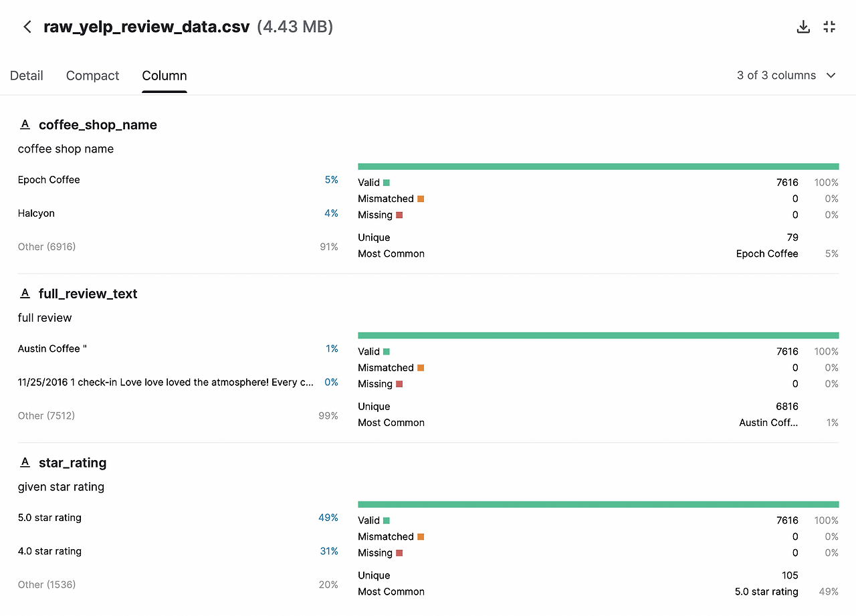Click the text type icon beside full_review_text
Screen dimensions: 856x616
click(x=25, y=294)
